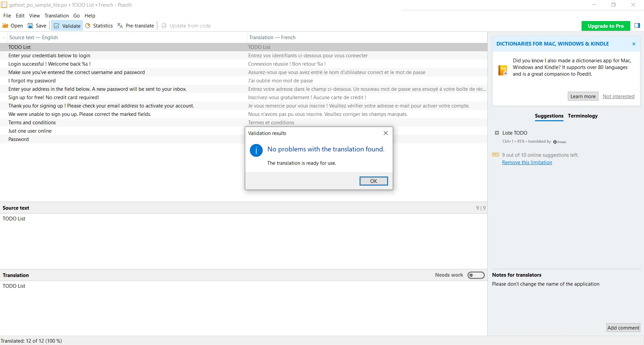Click the Open folder icon
This screenshot has height=345, width=644.
pyautogui.click(x=5, y=26)
